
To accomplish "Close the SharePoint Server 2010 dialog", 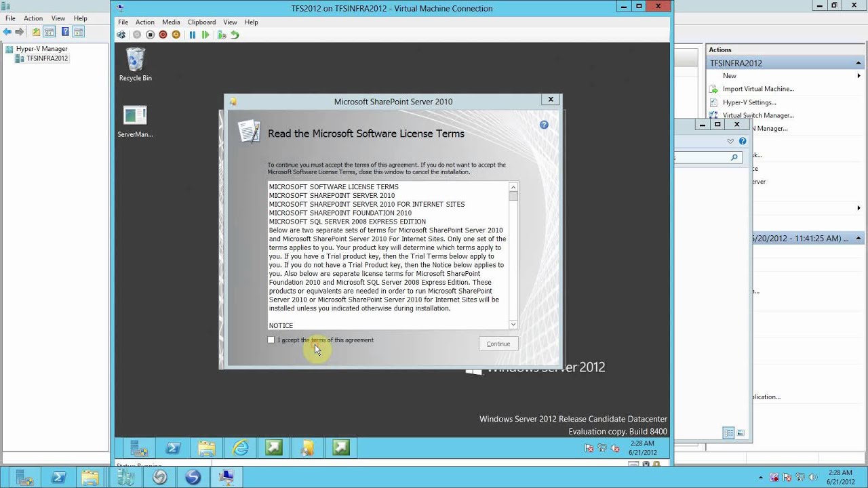I will [551, 100].
